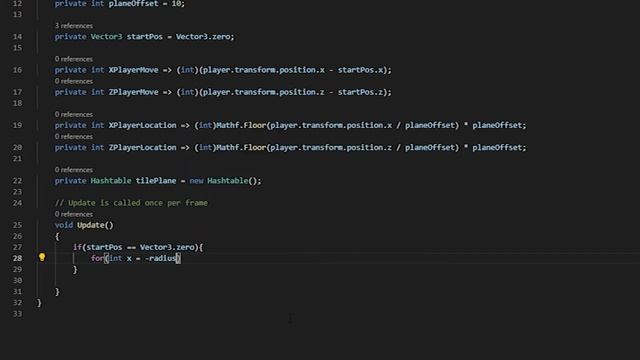Click 'new Hashtable()' on line 22

point(225,181)
